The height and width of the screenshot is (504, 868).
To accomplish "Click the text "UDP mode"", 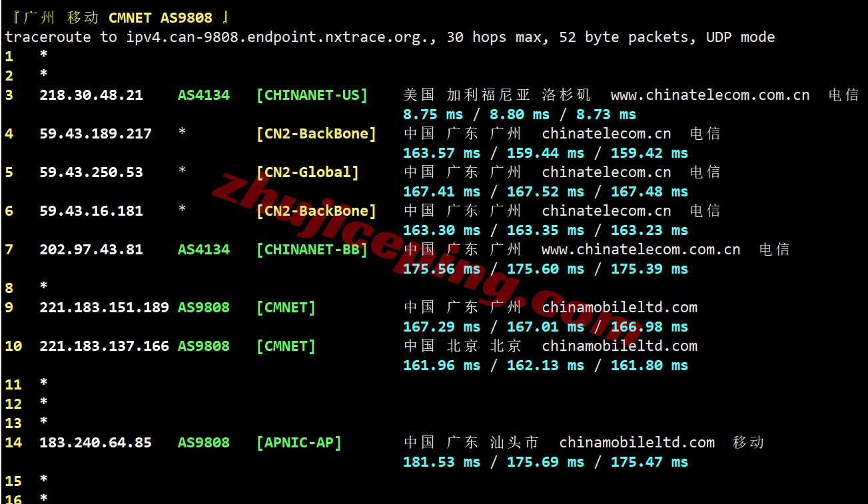I will click(741, 37).
